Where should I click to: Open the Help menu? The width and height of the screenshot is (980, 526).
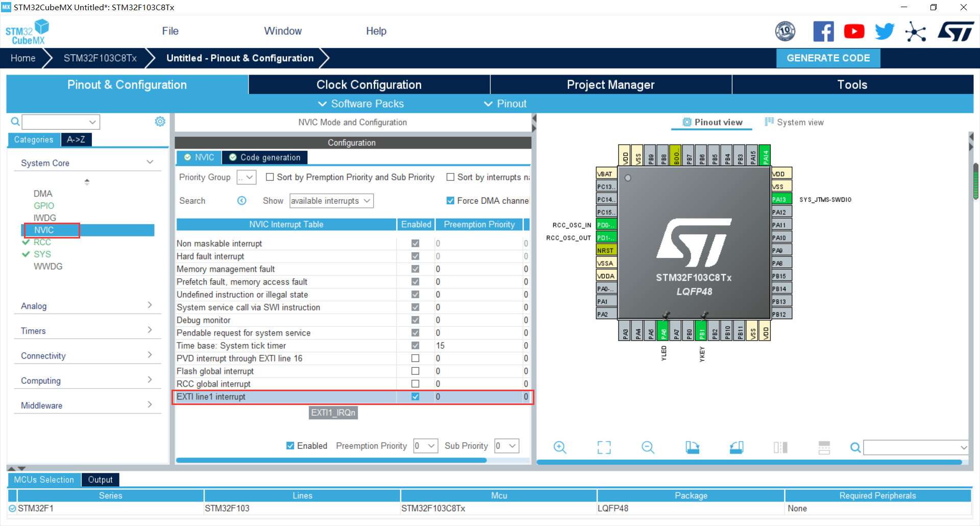tap(376, 31)
